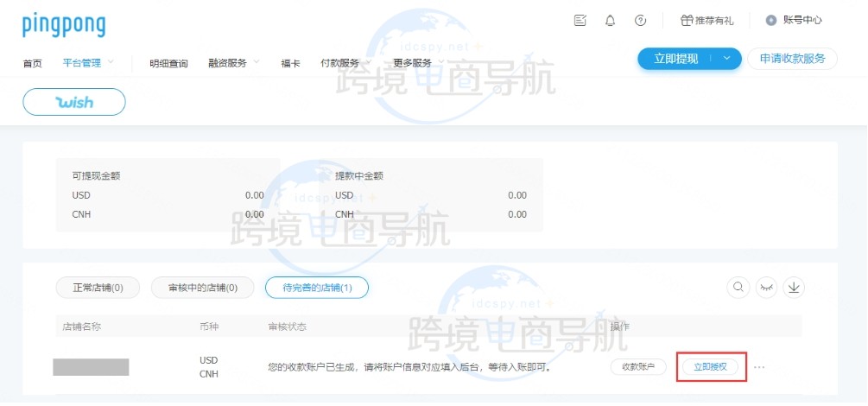Screen dimensions: 868x406
Task: Open 推荐有礼 referral link
Action: (714, 21)
